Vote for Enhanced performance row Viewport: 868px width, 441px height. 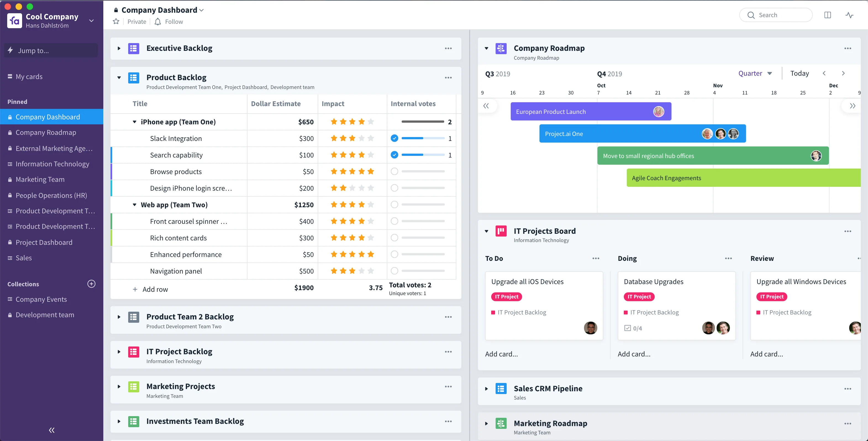[394, 254]
